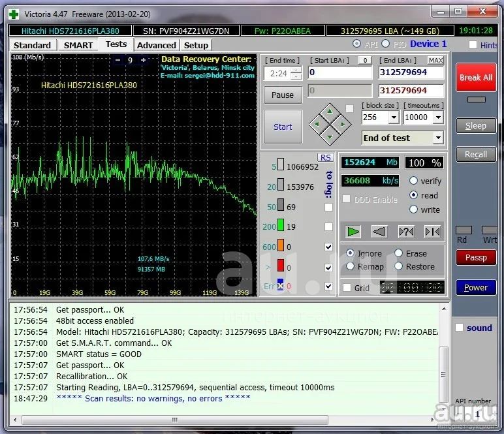This screenshot has width=504, height=434.
Task: Click the down arrow in the diamond navigator
Action: [330, 137]
